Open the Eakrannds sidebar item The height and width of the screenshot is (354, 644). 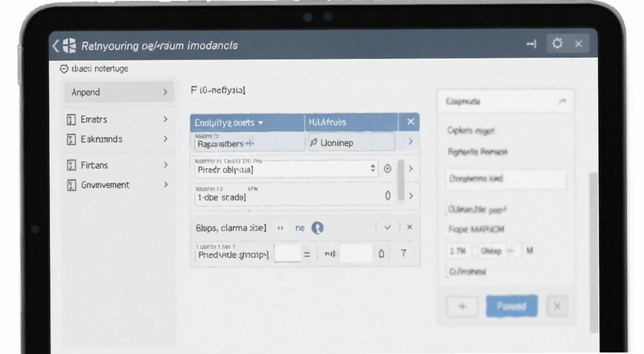[x=119, y=139]
